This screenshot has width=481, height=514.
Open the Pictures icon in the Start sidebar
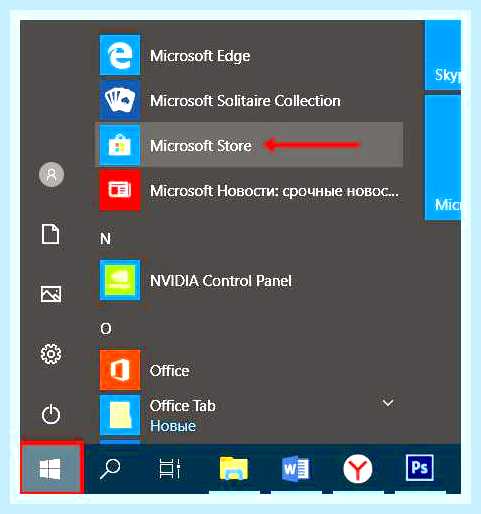(x=51, y=294)
